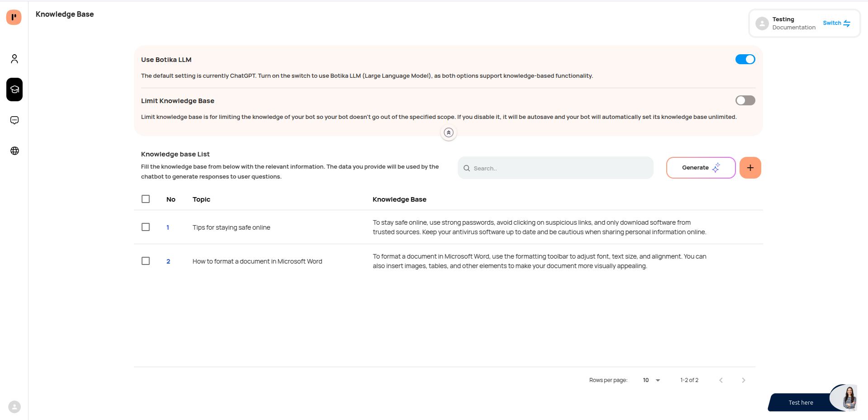Turn off the Use Botika LLM switch
This screenshot has width=868, height=420.
pos(745,59)
